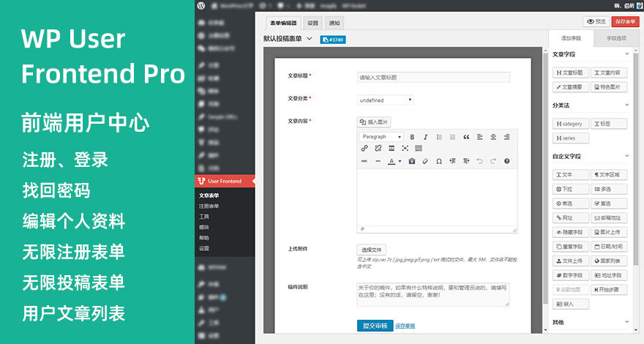This screenshot has height=344, width=644.
Task: Click the text color A icon
Action: (392, 161)
